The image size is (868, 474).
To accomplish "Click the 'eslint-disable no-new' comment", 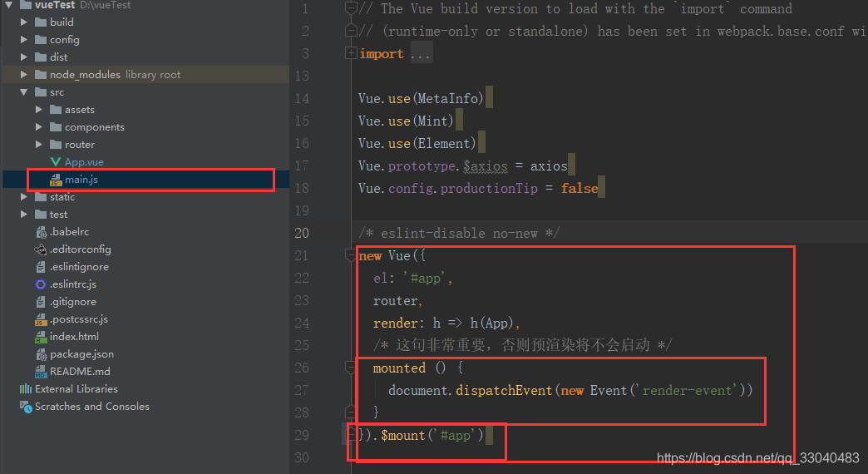I will (459, 233).
